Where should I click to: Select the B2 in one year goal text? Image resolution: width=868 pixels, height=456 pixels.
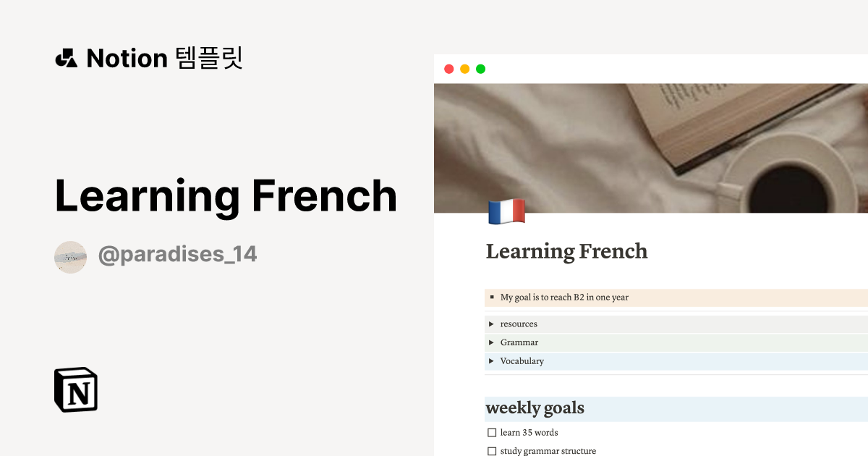(564, 297)
